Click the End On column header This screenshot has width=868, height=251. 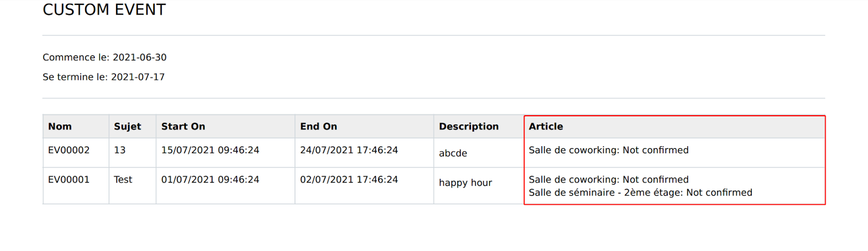318,126
